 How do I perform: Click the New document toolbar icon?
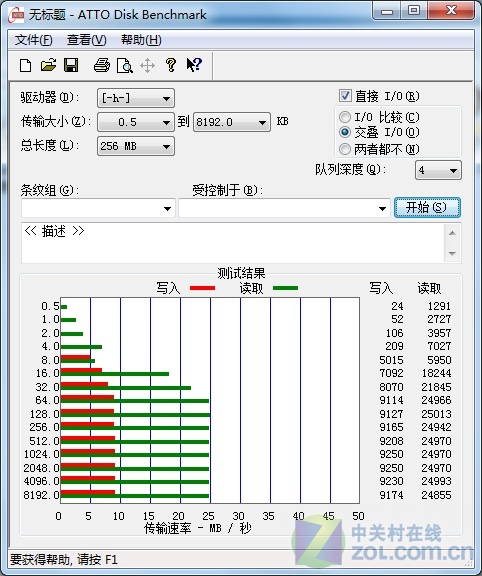tap(25, 66)
